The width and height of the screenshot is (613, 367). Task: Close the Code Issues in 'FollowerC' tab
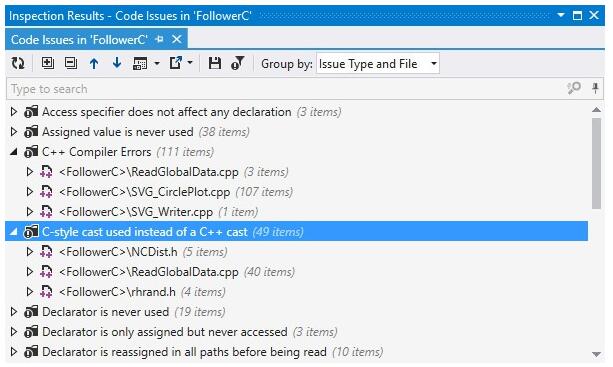tap(177, 39)
